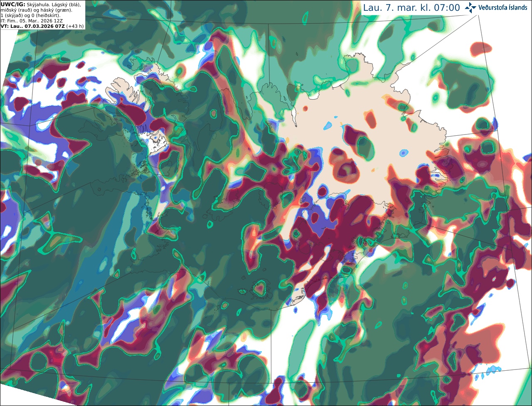Viewport: 532px width, 406px height.
Task: Click the '(+43 h)' forecast offset
Action: [75, 26]
